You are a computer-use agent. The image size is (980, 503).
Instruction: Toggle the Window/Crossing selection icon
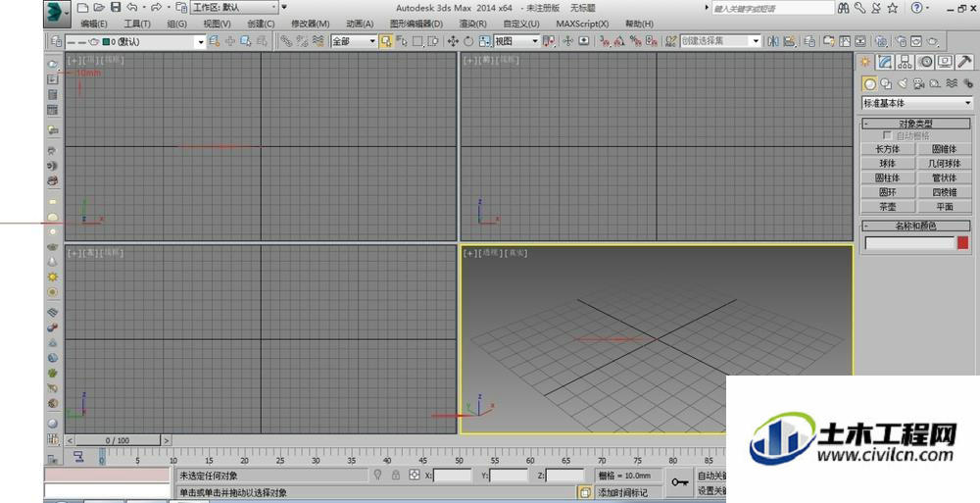pyautogui.click(x=432, y=41)
